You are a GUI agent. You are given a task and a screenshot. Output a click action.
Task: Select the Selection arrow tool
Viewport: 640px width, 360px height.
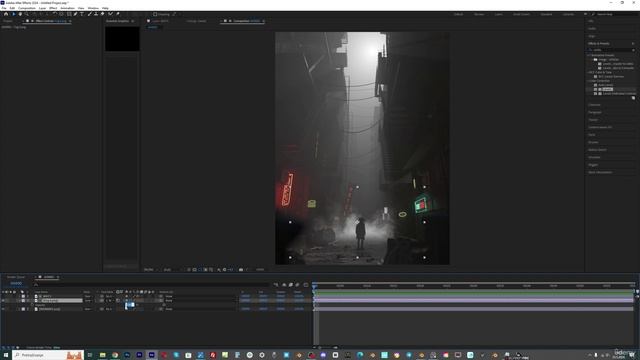(x=13, y=14)
